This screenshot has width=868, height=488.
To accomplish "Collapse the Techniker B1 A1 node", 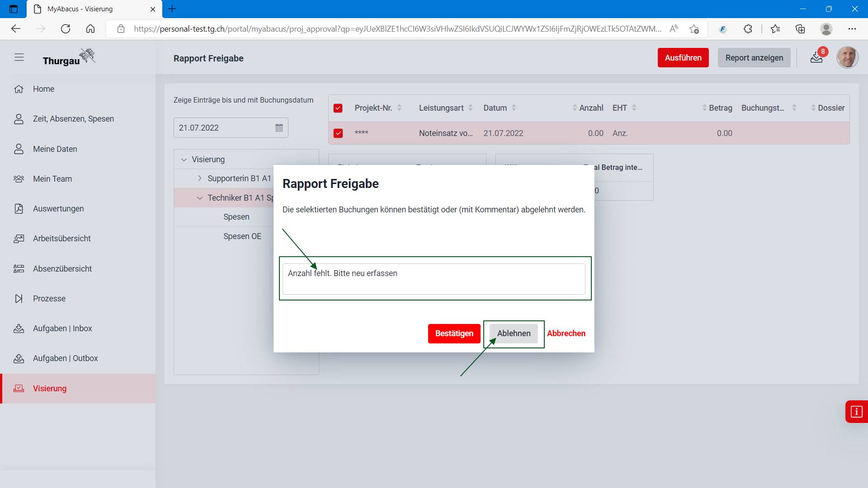I will click(200, 198).
